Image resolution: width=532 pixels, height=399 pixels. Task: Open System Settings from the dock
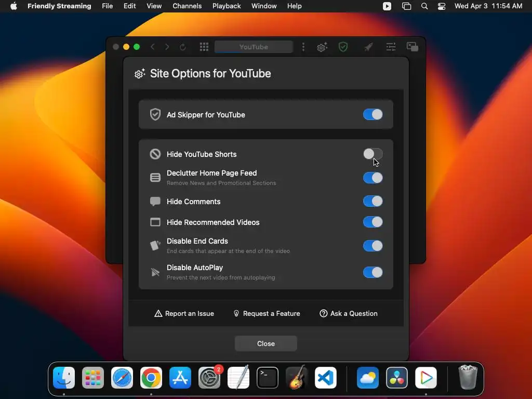[209, 378]
